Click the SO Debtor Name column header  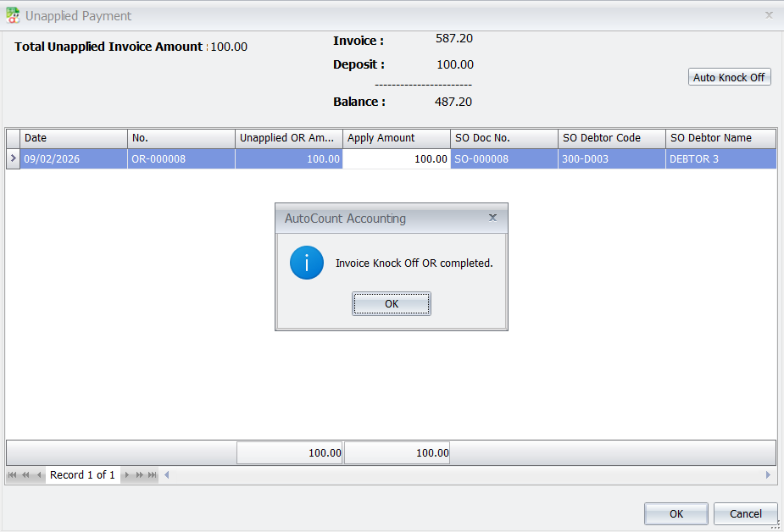click(720, 138)
